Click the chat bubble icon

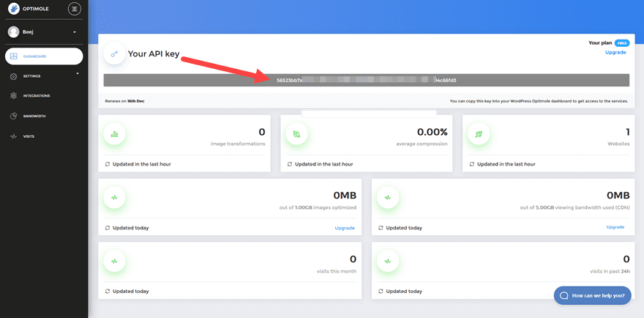coord(564,295)
